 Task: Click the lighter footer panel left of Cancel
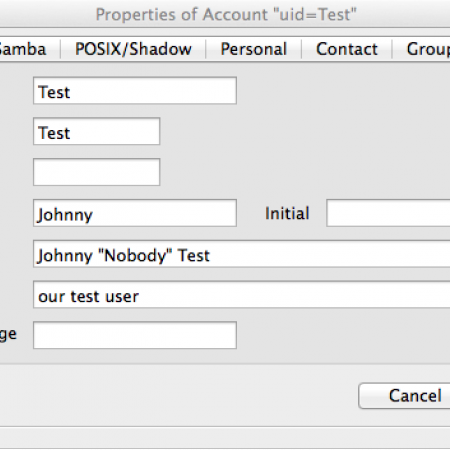click(x=178, y=395)
